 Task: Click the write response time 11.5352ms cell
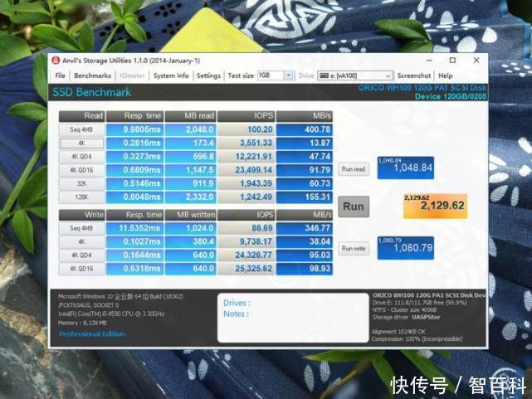coord(134,228)
